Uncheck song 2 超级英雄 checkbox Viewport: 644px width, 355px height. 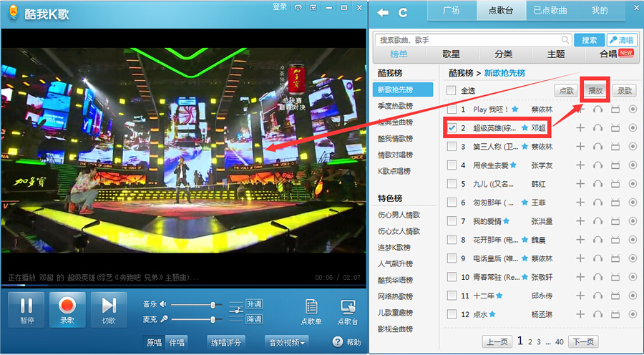452,128
